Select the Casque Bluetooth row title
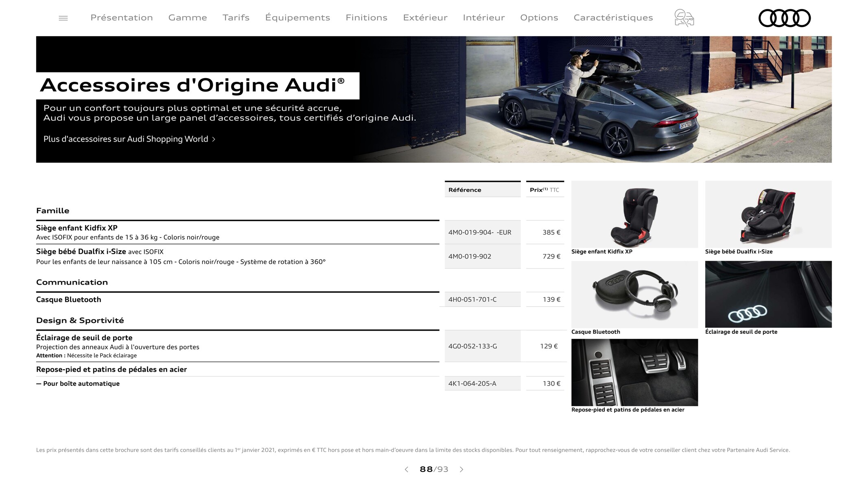 (x=69, y=299)
